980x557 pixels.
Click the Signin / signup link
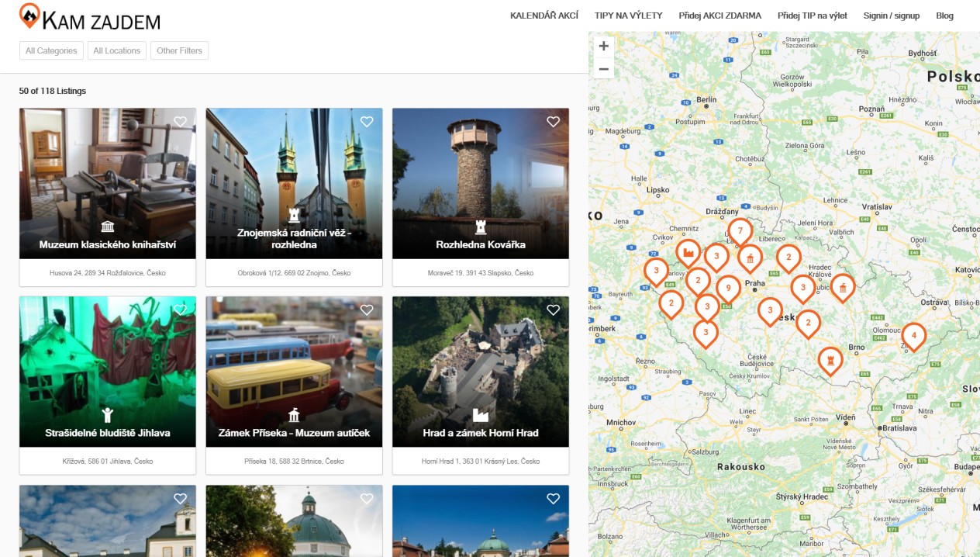[x=891, y=16]
